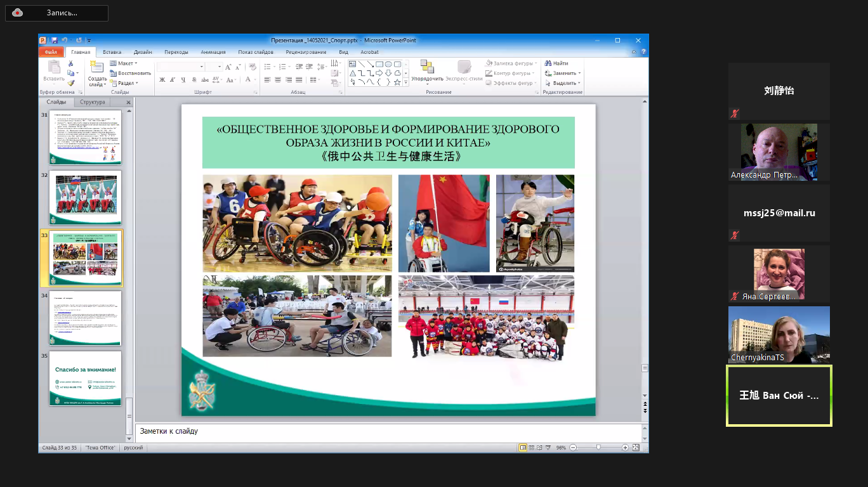This screenshot has height=487, width=868.
Task: Switch to the Вставка (Insert) ribbon tab
Action: click(112, 52)
